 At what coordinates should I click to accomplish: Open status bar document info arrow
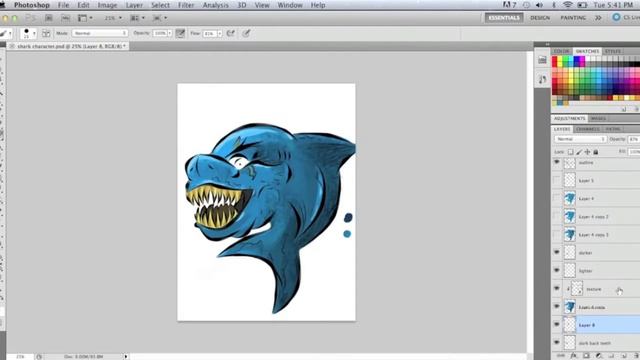(126, 357)
